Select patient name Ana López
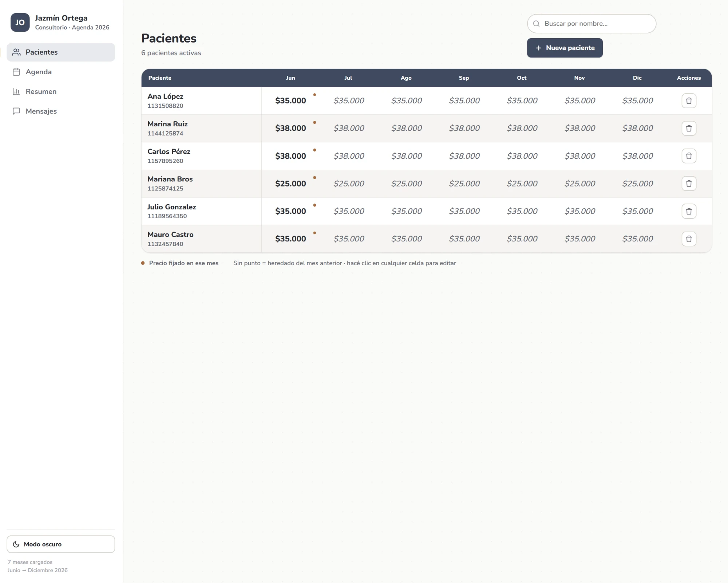The height and width of the screenshot is (583, 728). click(165, 96)
